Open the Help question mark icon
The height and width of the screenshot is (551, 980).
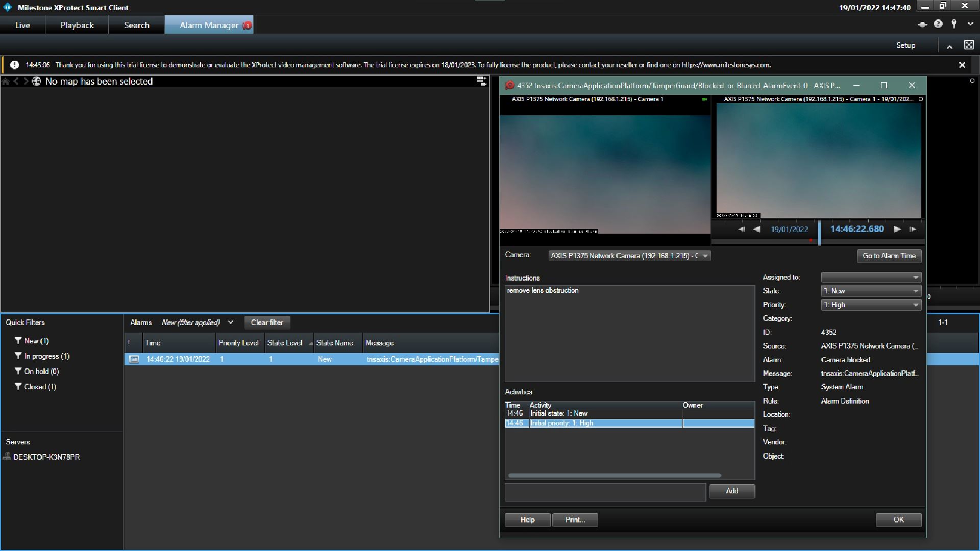click(x=938, y=24)
